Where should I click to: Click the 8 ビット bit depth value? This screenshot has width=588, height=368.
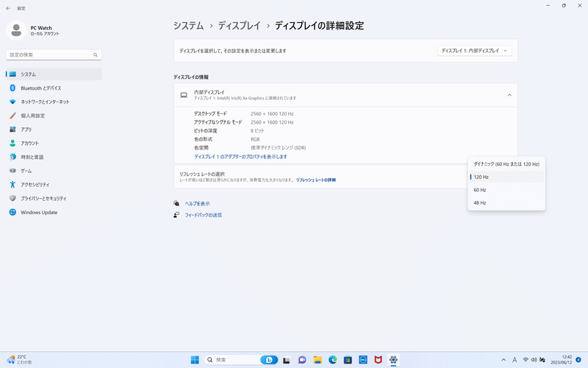pyautogui.click(x=257, y=131)
